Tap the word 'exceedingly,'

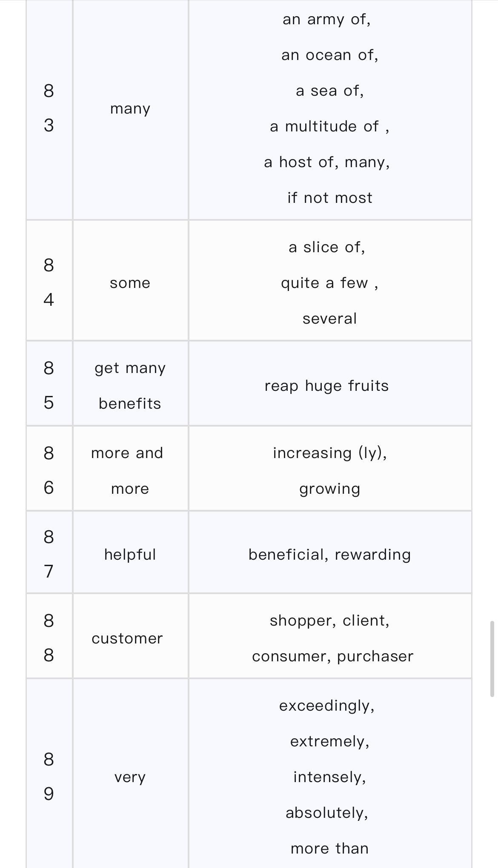point(327,706)
